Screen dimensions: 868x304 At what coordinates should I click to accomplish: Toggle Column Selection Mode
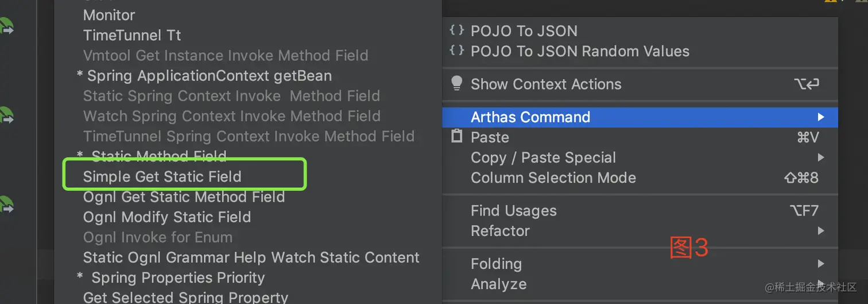[553, 178]
